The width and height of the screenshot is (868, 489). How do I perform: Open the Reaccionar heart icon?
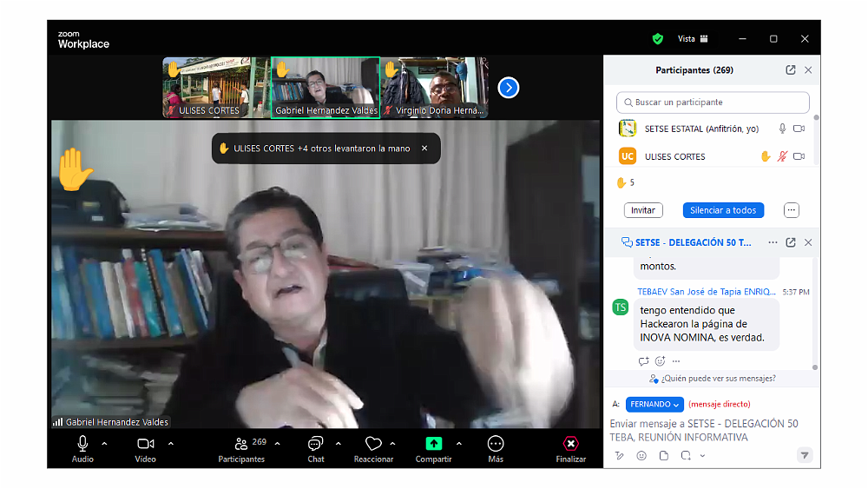pos(373,444)
